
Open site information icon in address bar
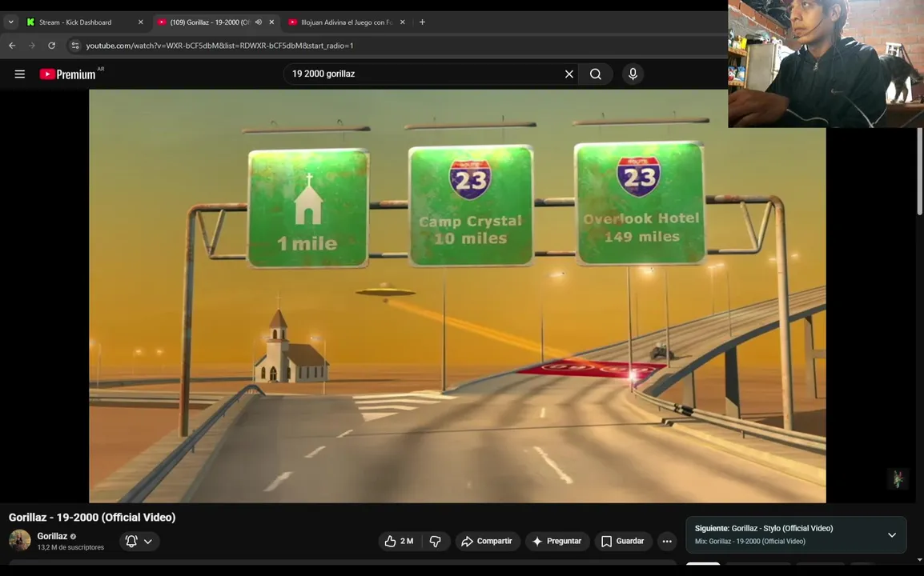(x=74, y=46)
